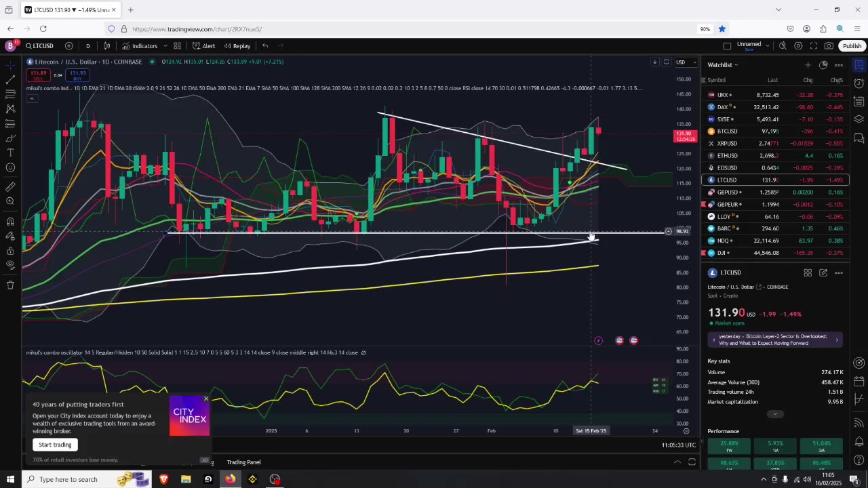Select the Text annotation tool
This screenshot has width=868, height=488.
point(10,152)
